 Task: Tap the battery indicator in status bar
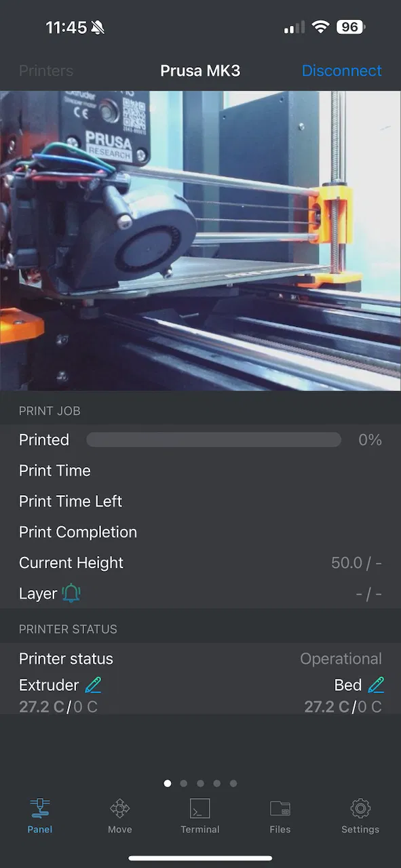[351, 27]
